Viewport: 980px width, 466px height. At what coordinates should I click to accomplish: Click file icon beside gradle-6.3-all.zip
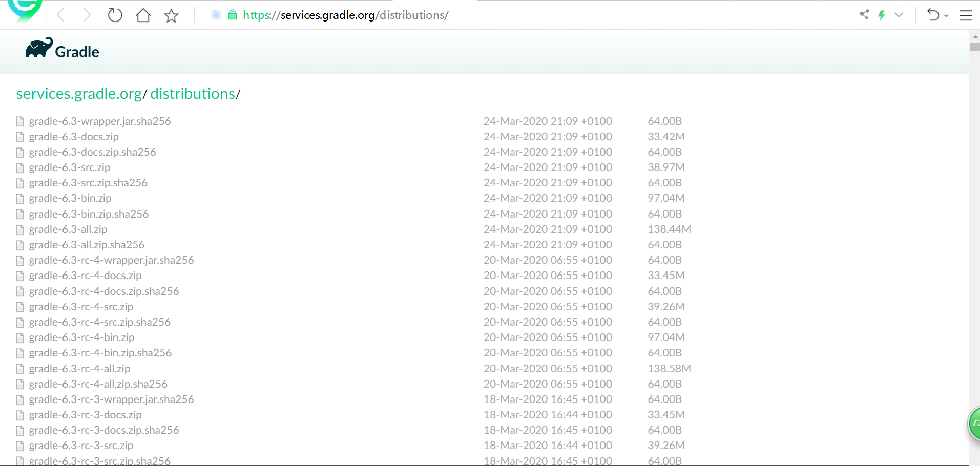pos(20,230)
